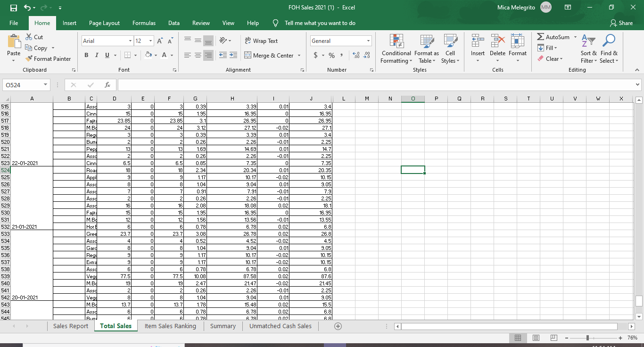This screenshot has height=347, width=644.
Task: Decrease the cell indent
Action: click(223, 56)
